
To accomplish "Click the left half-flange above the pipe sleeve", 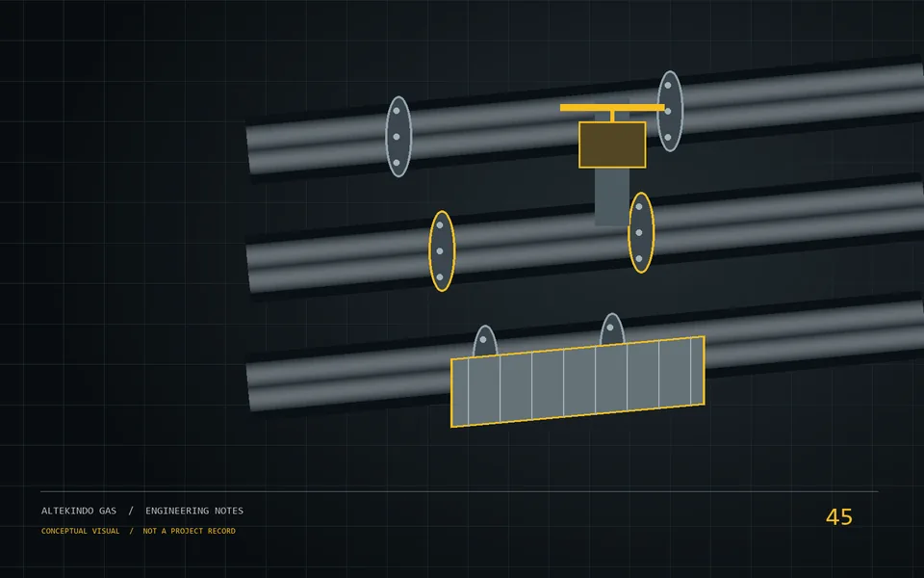I will (x=485, y=341).
